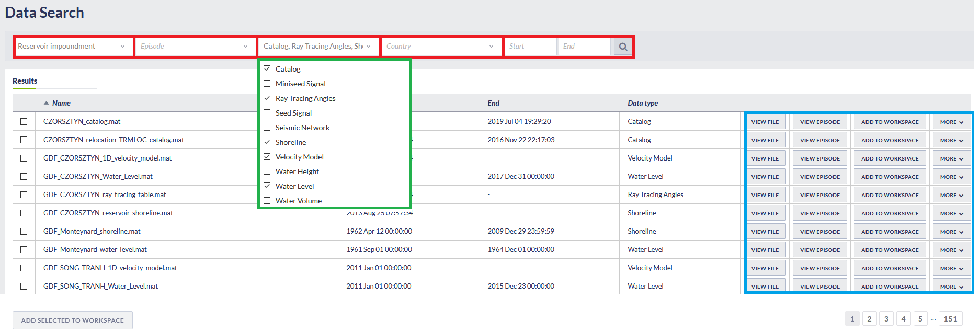The image size is (980, 332).
Task: Enable the Miniseed Signal checkbox
Action: coord(267,84)
